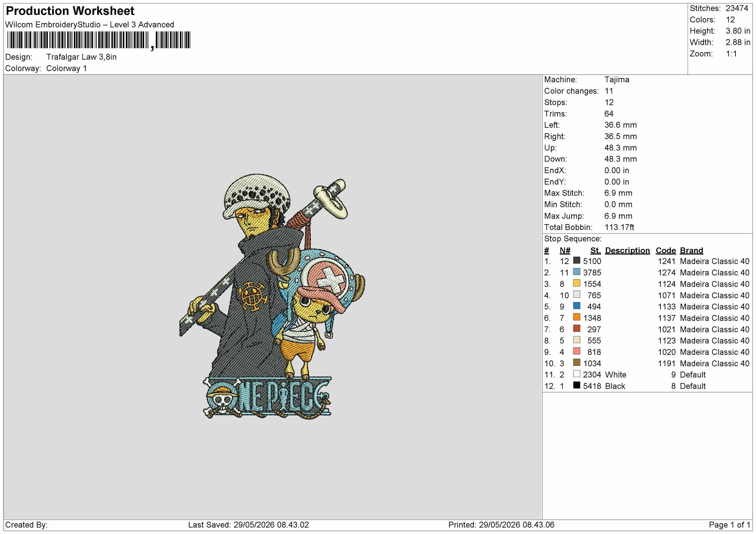Click stitch count "1554" in stop row 3
756x534 pixels.
click(x=592, y=284)
